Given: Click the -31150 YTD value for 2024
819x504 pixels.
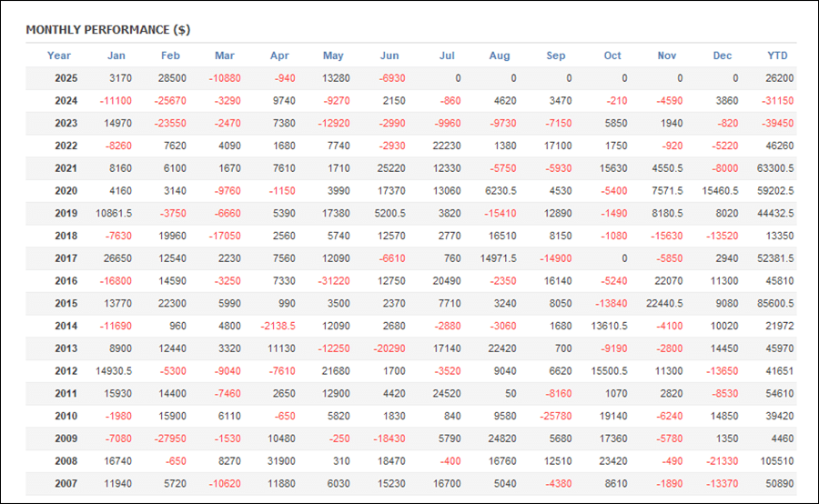Looking at the screenshot, I should point(778,101).
